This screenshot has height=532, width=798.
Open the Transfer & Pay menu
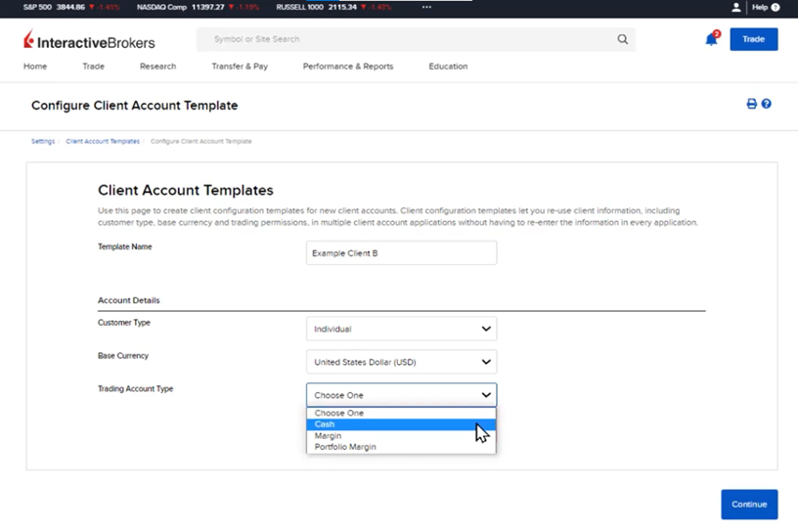pyautogui.click(x=240, y=66)
